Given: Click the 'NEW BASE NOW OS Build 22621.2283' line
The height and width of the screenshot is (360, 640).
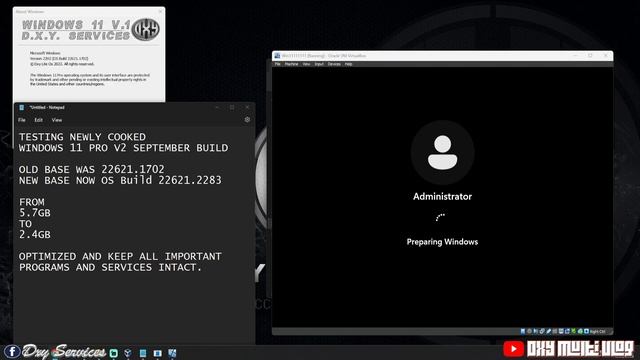Looking at the screenshot, I should tap(120, 180).
